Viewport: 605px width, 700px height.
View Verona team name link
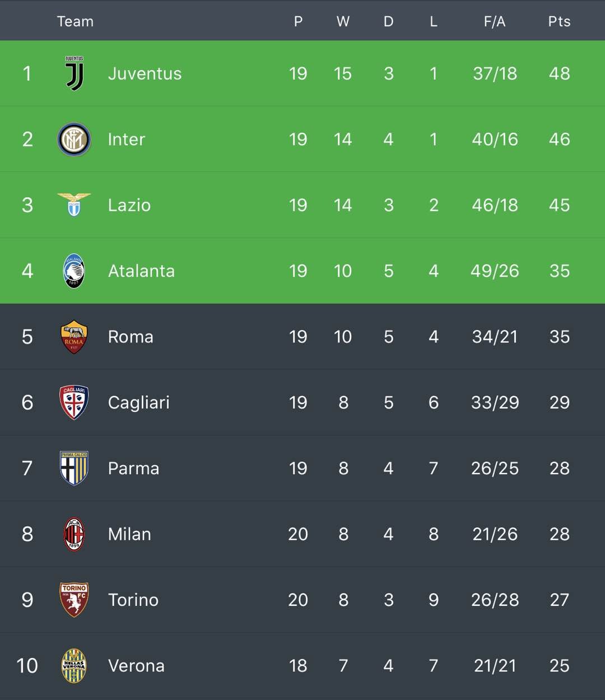[136, 665]
